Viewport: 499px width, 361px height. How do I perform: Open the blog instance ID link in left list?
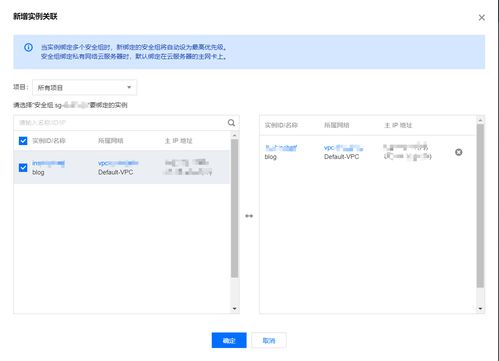(48, 163)
